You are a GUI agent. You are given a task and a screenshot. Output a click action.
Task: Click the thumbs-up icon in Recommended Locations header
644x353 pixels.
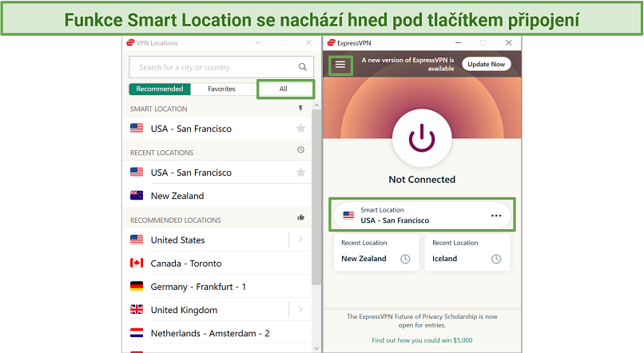pyautogui.click(x=300, y=217)
